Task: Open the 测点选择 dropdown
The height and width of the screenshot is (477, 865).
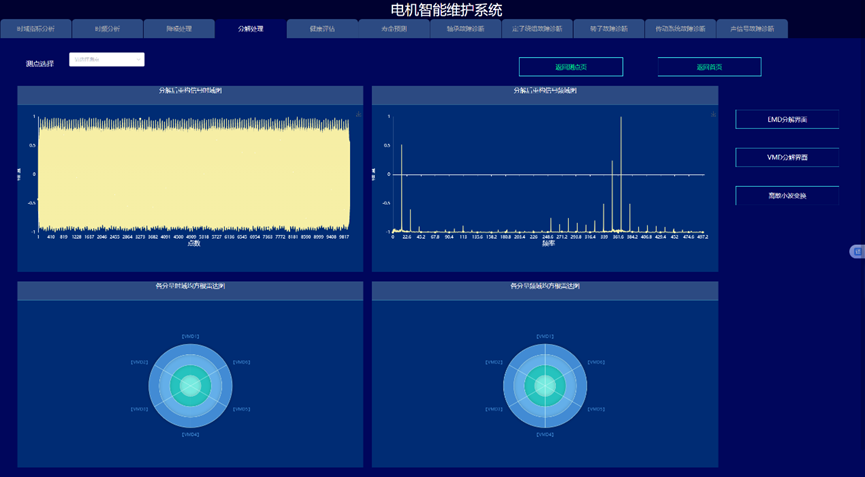Action: (x=107, y=60)
